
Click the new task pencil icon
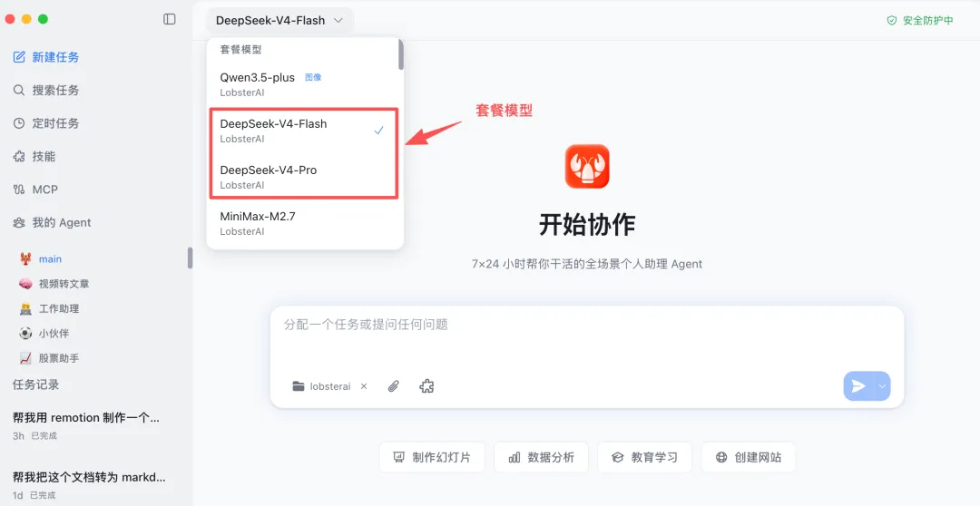click(19, 57)
